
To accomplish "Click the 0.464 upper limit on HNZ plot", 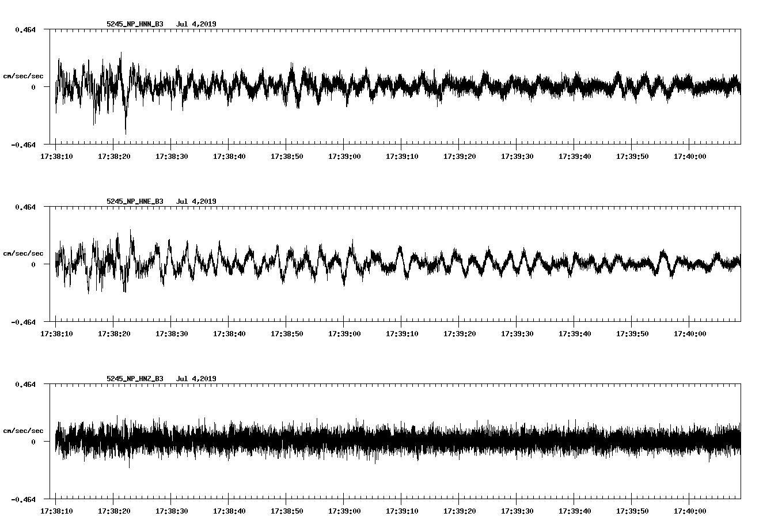I will pos(25,384).
